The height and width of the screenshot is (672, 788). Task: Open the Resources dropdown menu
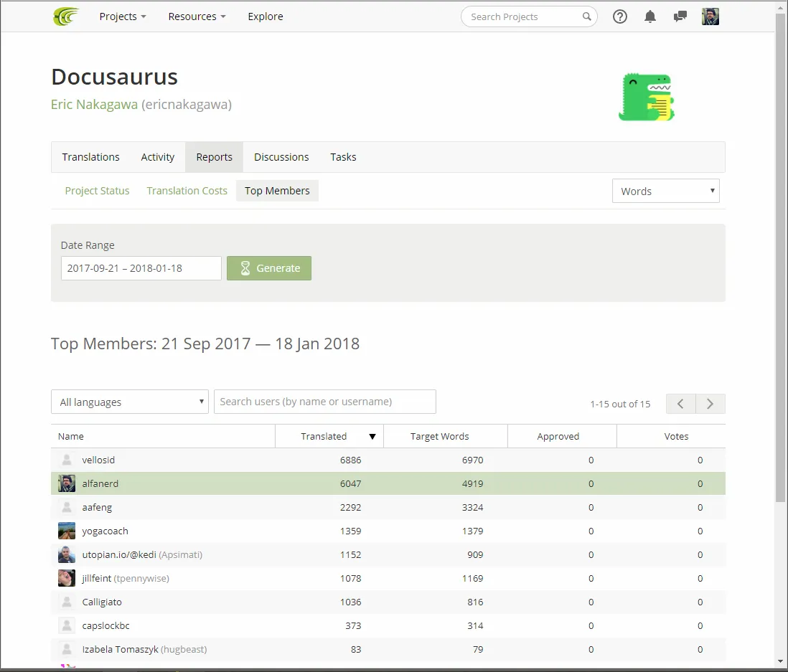click(x=197, y=16)
